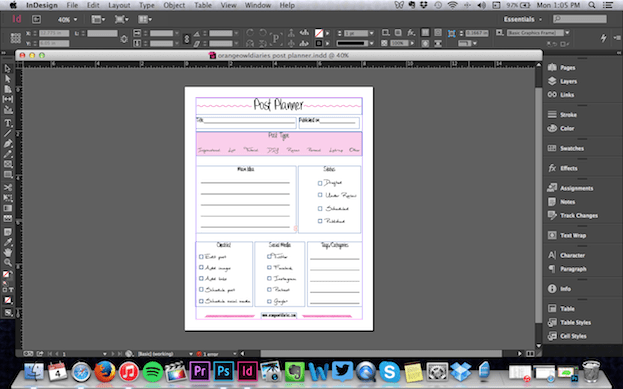Select the Scissors tool

(8, 188)
